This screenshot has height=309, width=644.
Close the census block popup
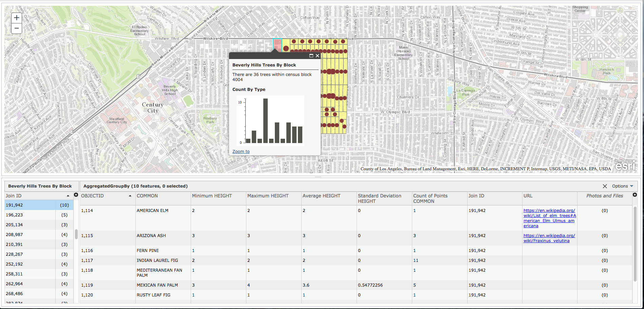coord(318,56)
